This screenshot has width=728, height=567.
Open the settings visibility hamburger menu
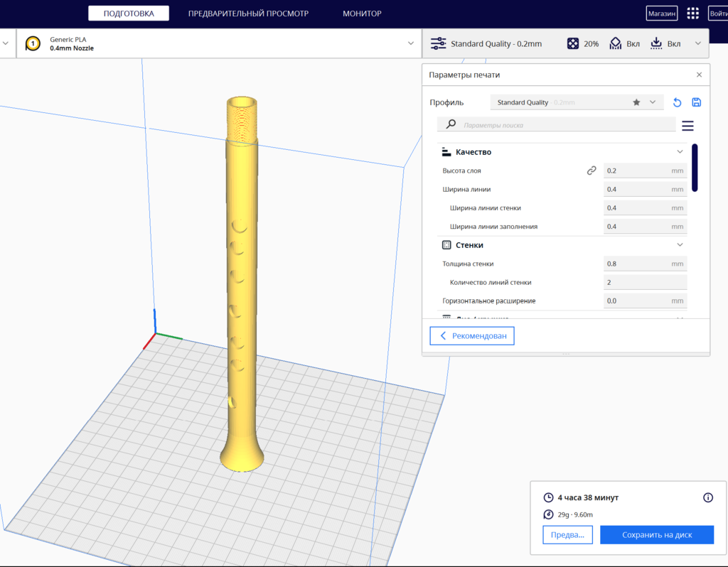(687, 126)
